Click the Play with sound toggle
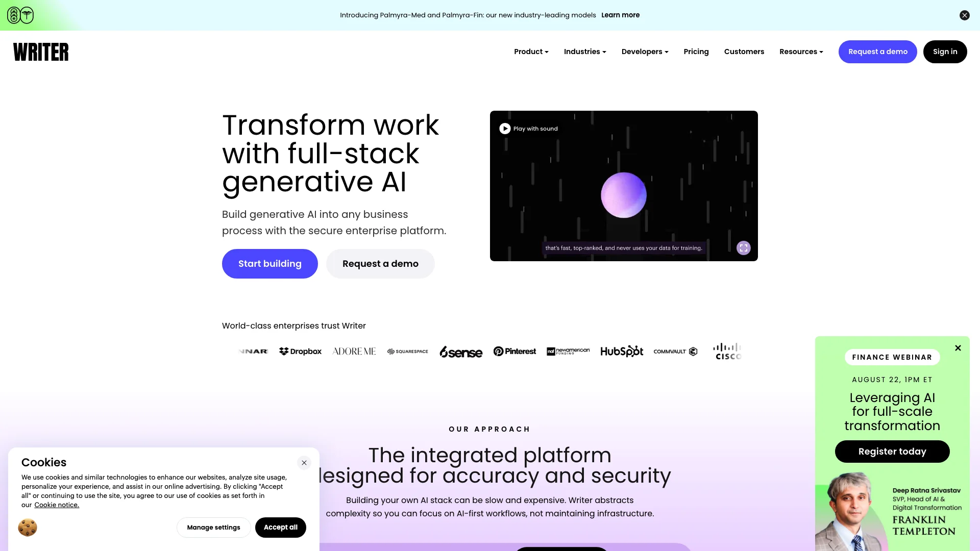This screenshot has height=551, width=980. click(x=528, y=129)
